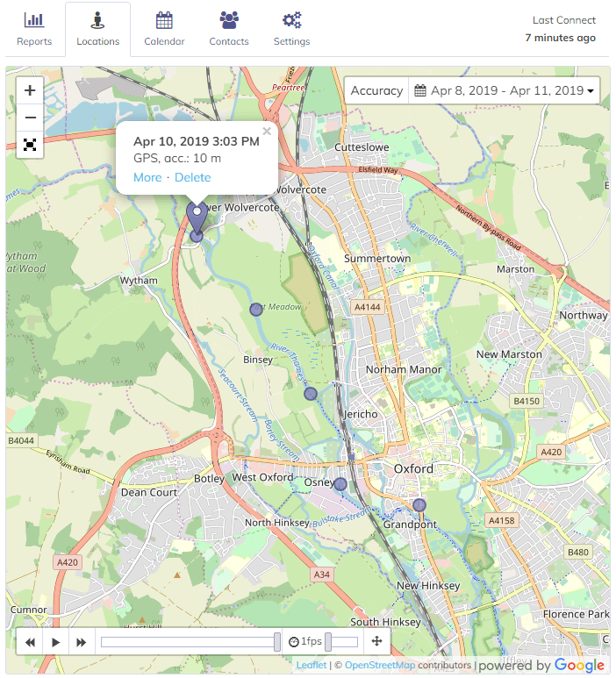Click the 'Binsey' map label
The image size is (616, 678).
[258, 360]
